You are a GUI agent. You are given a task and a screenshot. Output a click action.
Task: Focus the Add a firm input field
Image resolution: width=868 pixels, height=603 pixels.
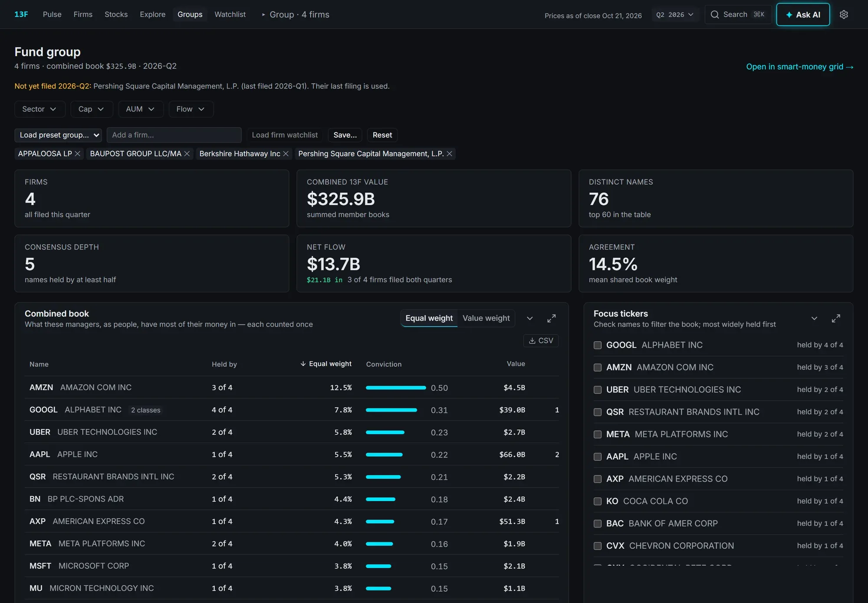point(174,135)
